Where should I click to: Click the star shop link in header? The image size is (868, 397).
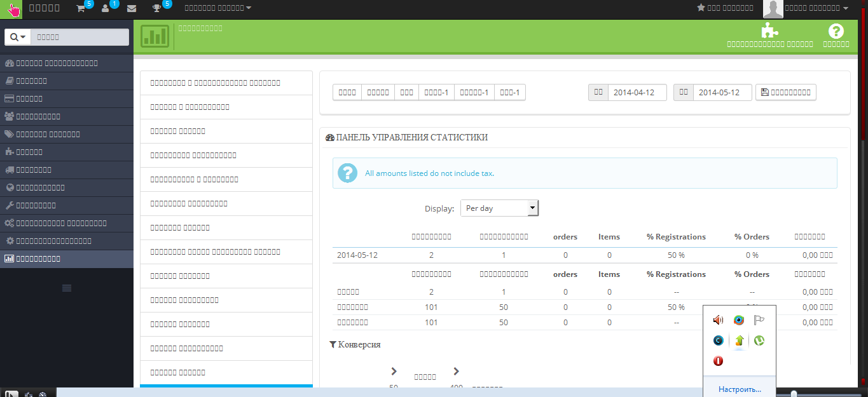(725, 8)
